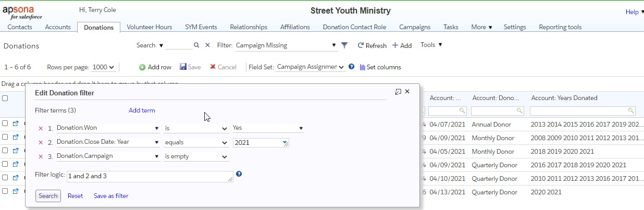Open the Rows per page dropdown
Image resolution: width=644 pixels, height=210 pixels.
point(103,67)
